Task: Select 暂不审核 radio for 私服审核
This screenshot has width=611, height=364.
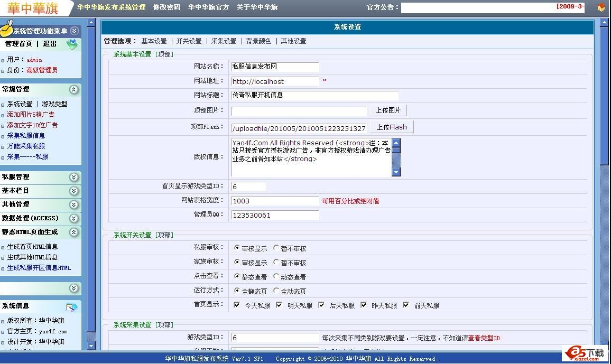Action: click(276, 248)
